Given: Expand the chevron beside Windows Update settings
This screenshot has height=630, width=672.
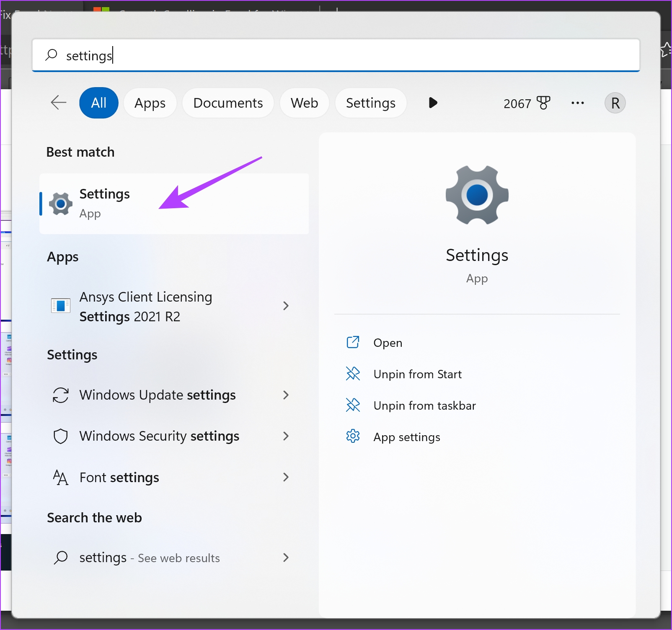Looking at the screenshot, I should (286, 395).
